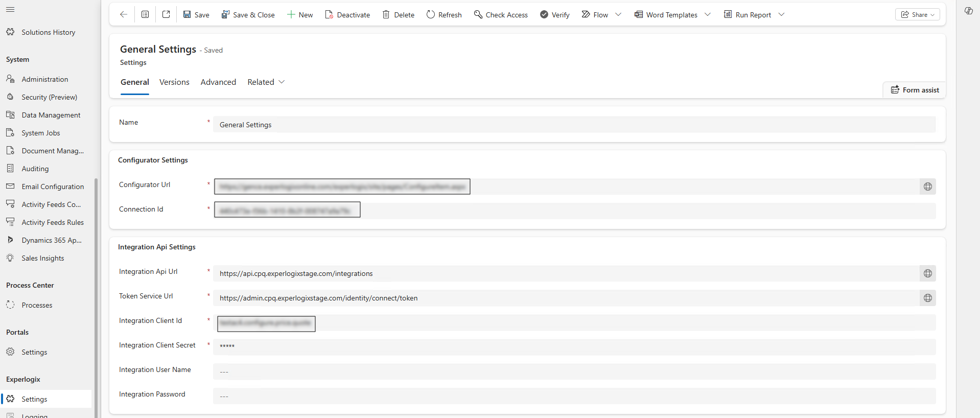Expand Run Report dropdown arrow

point(781,15)
